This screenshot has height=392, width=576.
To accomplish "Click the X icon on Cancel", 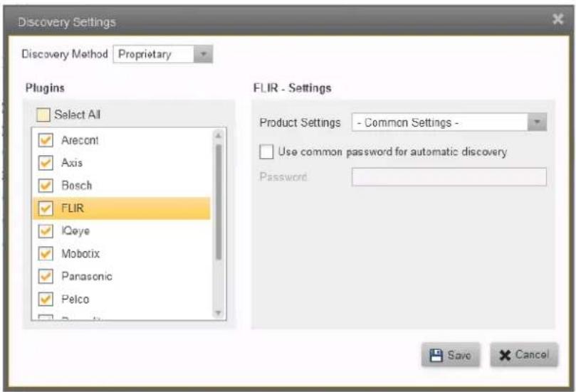I will pyautogui.click(x=505, y=355).
